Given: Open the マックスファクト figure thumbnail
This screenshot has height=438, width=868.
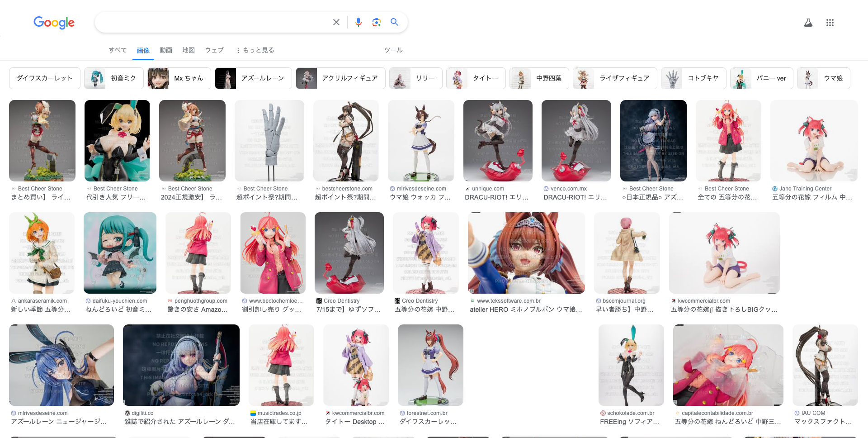Looking at the screenshot, I should [825, 365].
